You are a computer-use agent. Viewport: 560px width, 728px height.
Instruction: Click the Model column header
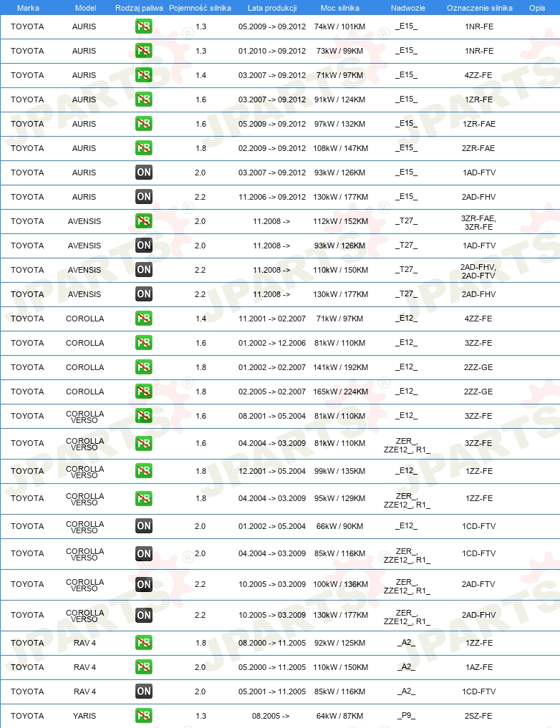pos(85,8)
